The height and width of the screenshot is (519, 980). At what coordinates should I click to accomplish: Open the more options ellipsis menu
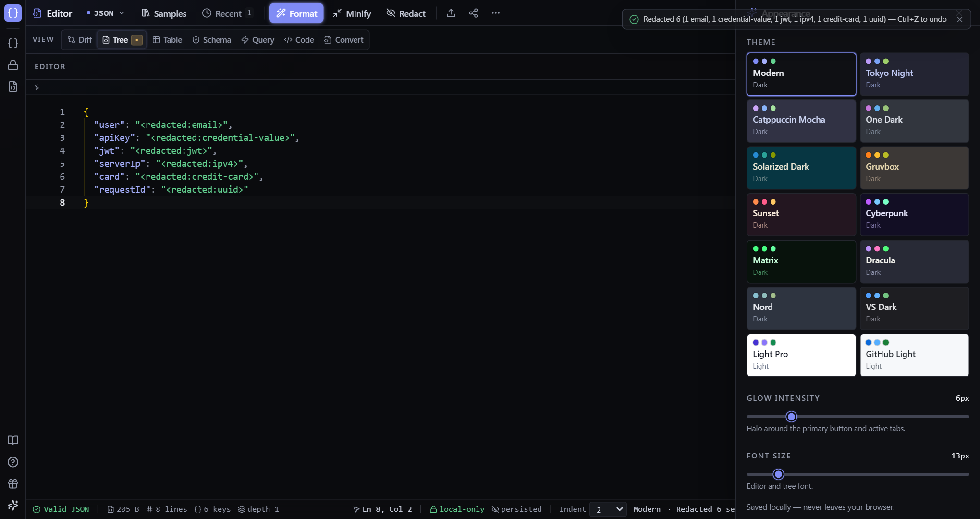pyautogui.click(x=496, y=13)
